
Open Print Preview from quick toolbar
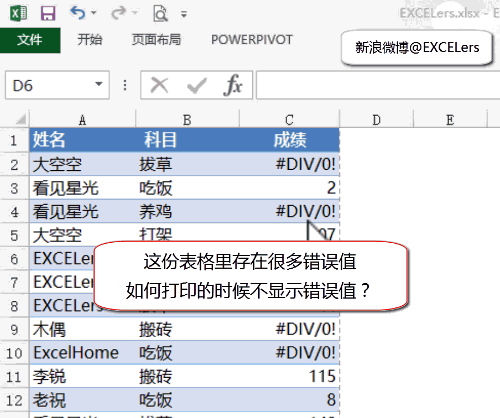[x=160, y=14]
